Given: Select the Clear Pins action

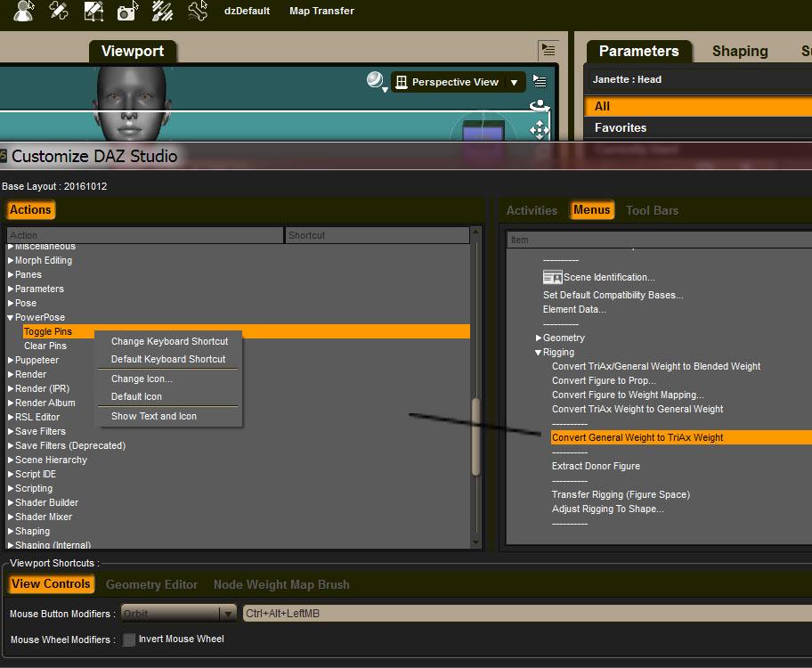Looking at the screenshot, I should pos(45,346).
